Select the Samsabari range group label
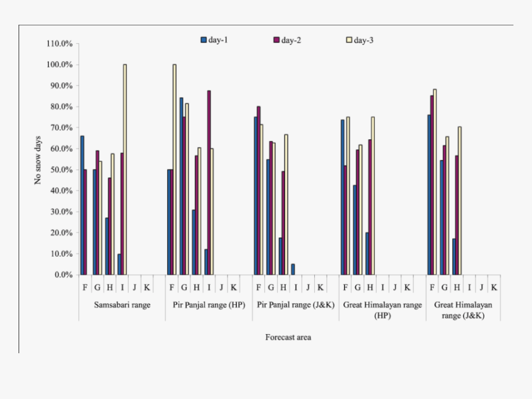Image resolution: width=532 pixels, height=399 pixels. (122, 305)
